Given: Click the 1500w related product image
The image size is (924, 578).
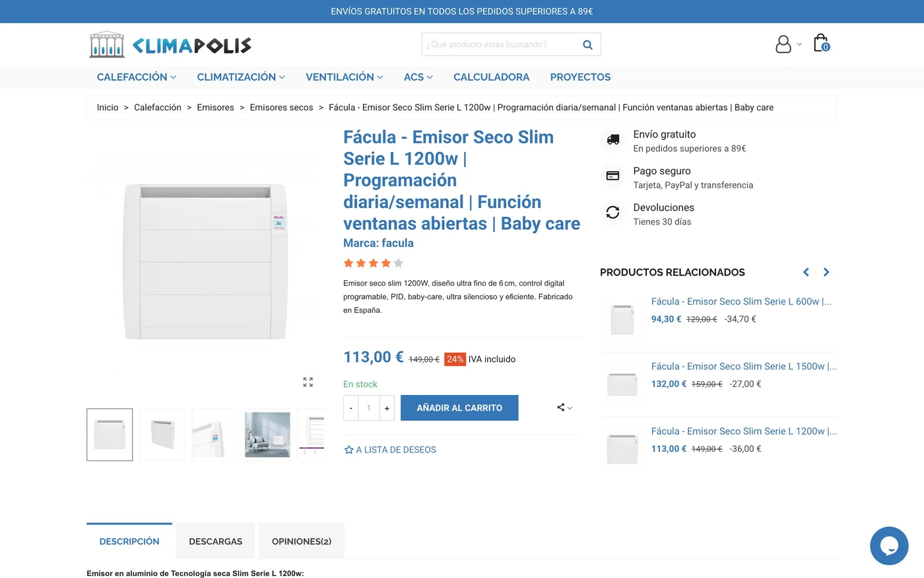Looking at the screenshot, I should coord(622,383).
